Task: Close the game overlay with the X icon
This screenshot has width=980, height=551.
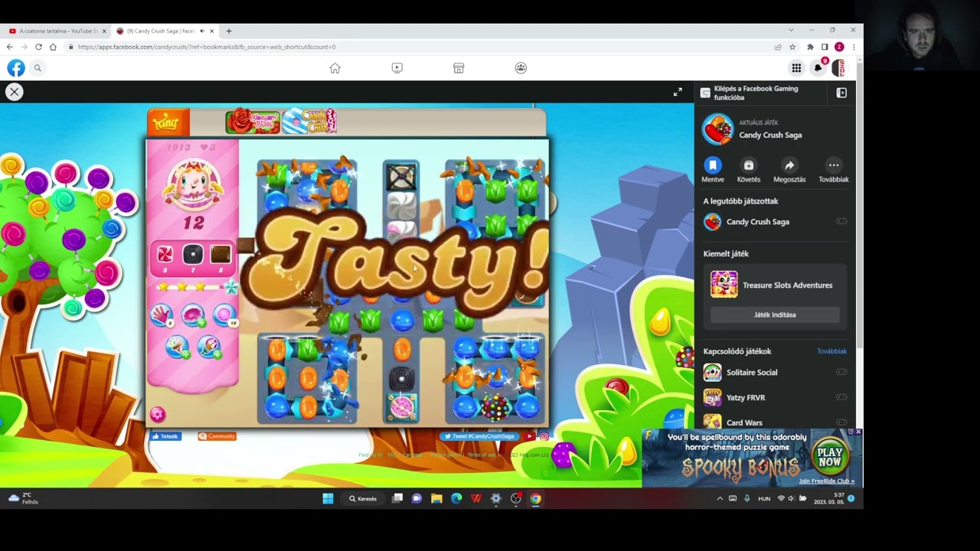Action: (x=14, y=92)
